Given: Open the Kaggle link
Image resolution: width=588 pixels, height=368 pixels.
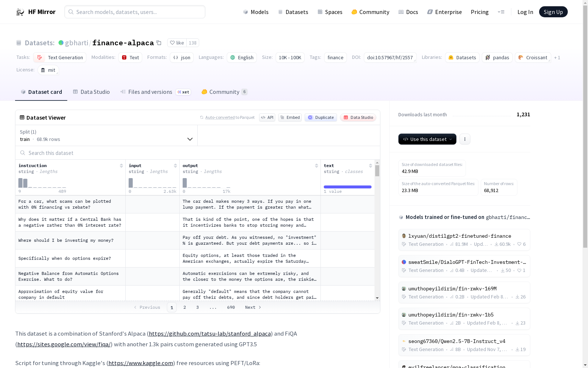Looking at the screenshot, I should click(141, 363).
